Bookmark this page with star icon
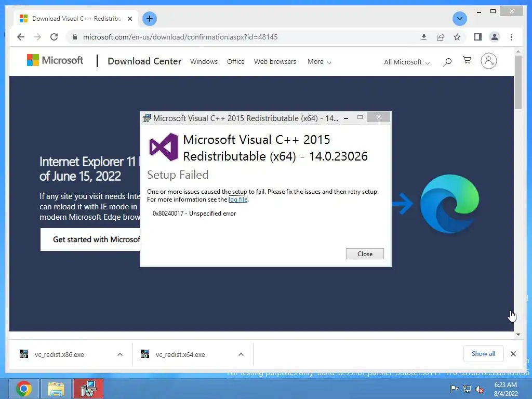The width and height of the screenshot is (532, 399). click(457, 37)
